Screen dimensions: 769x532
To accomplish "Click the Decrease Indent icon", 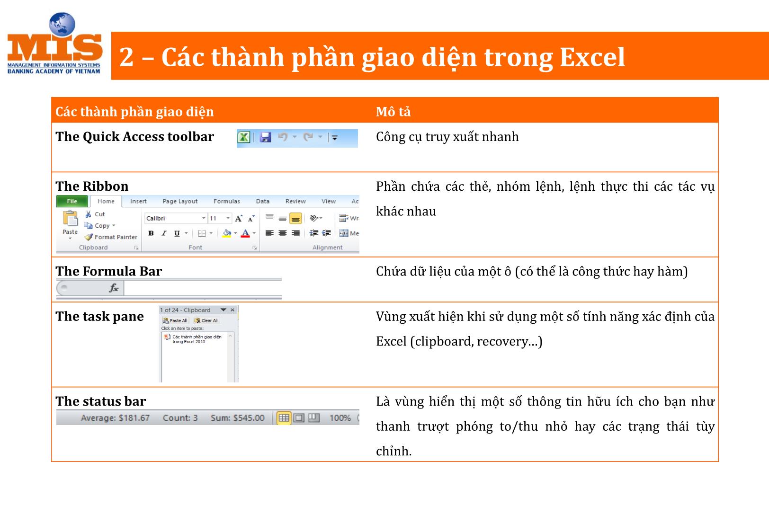I will [313, 233].
